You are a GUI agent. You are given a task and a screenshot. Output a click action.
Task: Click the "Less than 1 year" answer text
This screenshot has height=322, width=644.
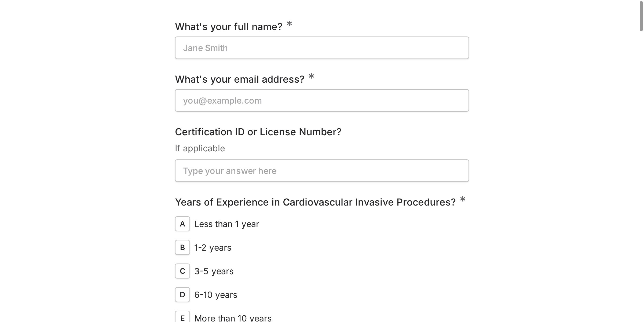click(x=226, y=224)
